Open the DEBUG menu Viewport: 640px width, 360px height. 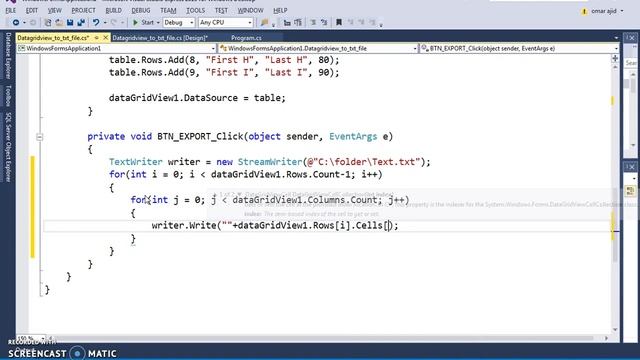click(x=141, y=10)
